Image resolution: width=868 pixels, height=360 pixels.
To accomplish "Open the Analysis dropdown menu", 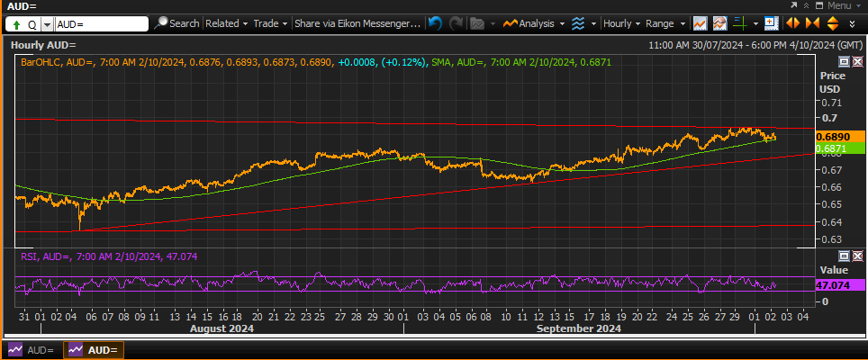I will pos(534,23).
